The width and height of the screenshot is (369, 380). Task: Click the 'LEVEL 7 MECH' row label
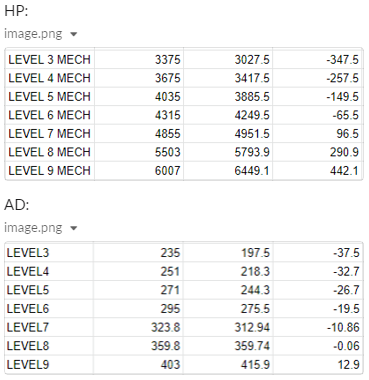point(50,134)
